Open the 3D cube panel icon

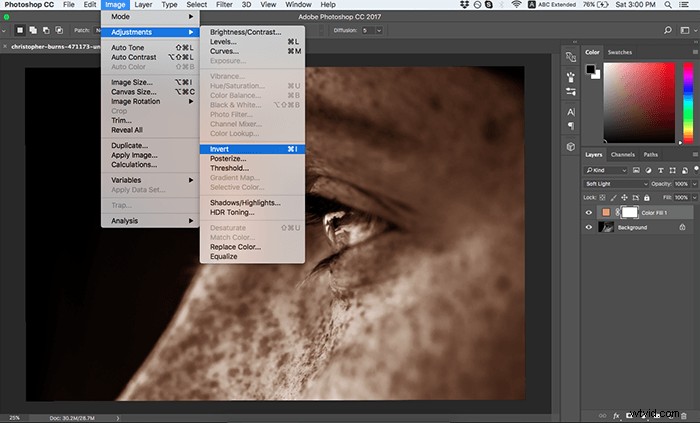click(571, 146)
